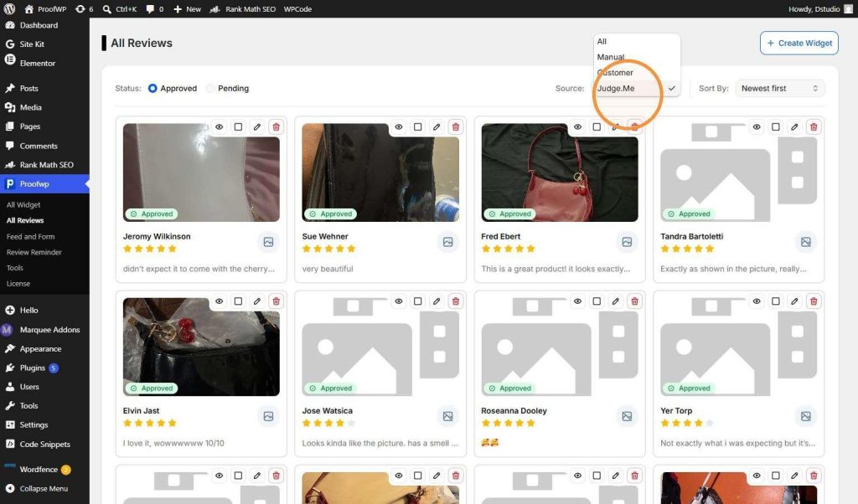Toggle visibility of Fred Ebert's review
Screen dimensions: 858x504
pyautogui.click(x=577, y=126)
